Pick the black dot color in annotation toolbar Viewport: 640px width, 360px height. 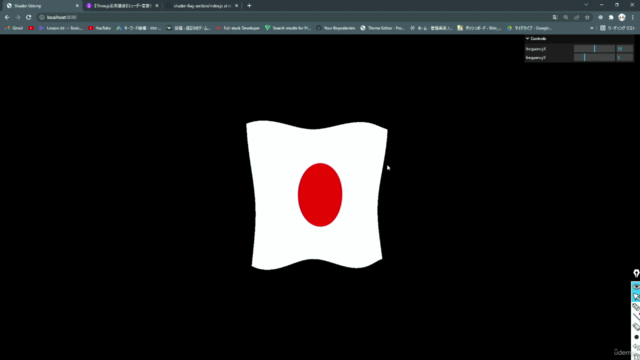636,337
